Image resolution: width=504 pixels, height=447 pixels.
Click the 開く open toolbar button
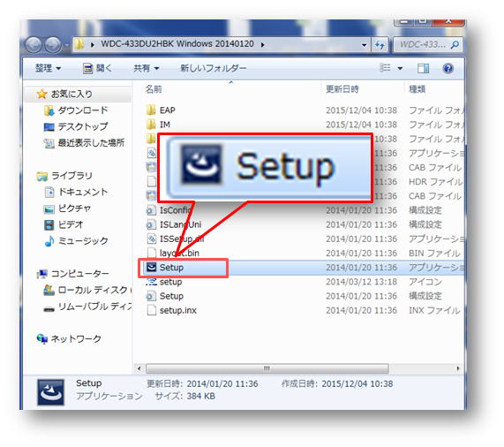point(97,68)
